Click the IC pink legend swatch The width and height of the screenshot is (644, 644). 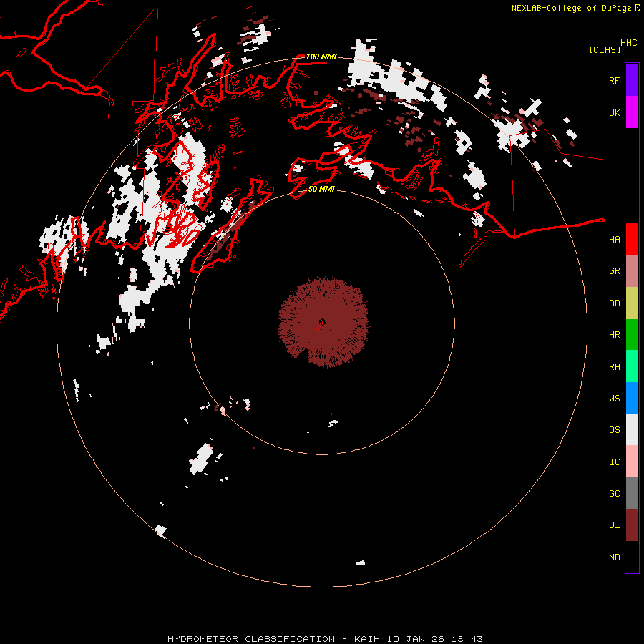coord(632,462)
